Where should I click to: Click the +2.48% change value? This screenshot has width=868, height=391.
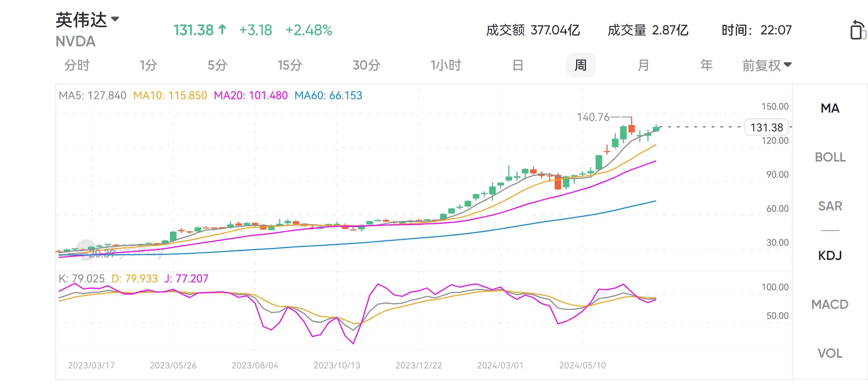(309, 30)
